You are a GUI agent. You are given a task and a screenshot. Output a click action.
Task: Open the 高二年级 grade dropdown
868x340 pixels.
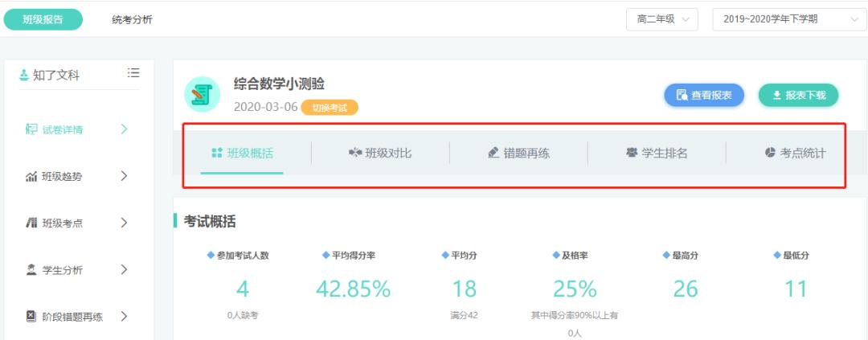point(661,19)
